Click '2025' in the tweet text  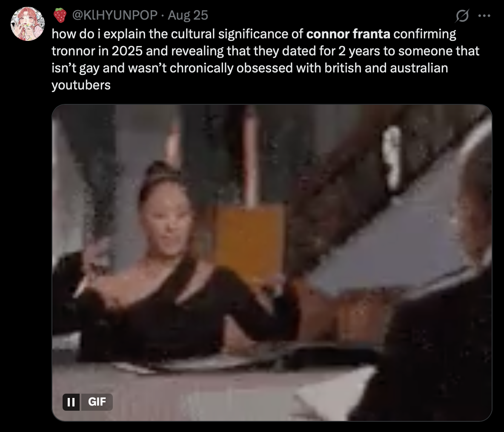click(127, 51)
